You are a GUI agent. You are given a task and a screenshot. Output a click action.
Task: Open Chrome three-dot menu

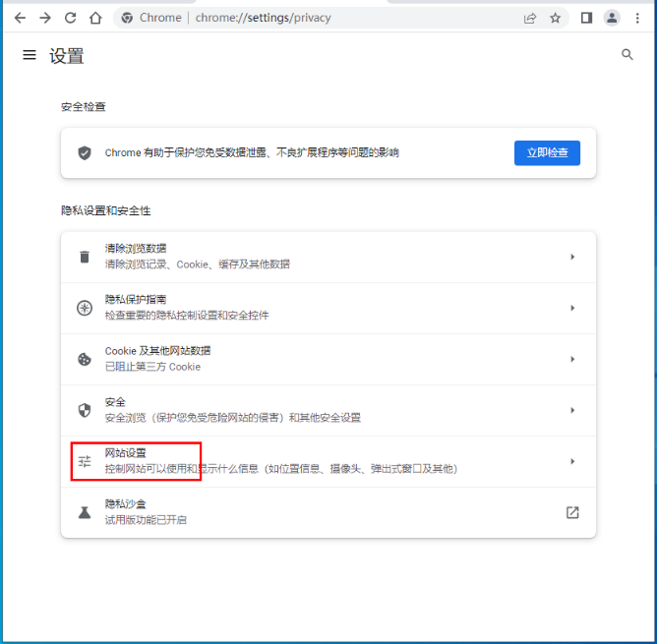637,18
